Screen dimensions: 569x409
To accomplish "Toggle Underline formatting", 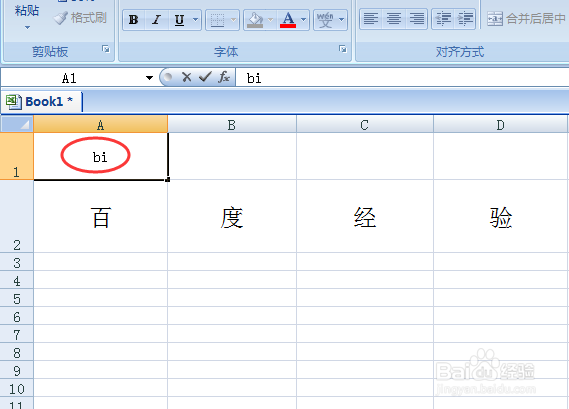I will pyautogui.click(x=179, y=20).
